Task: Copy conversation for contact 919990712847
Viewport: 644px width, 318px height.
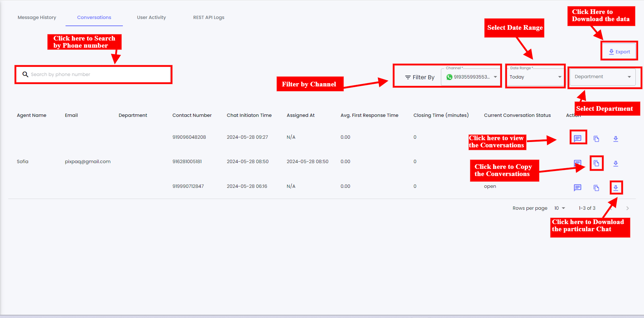Action: [x=596, y=188]
